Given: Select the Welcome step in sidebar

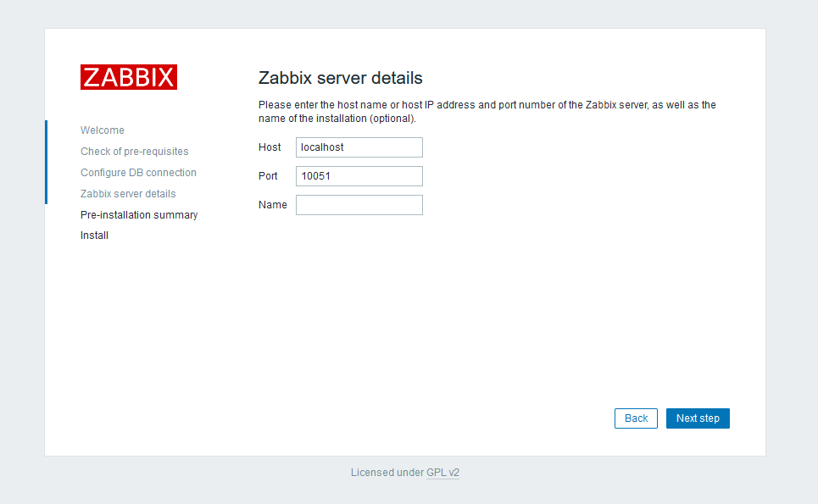Looking at the screenshot, I should click(103, 130).
